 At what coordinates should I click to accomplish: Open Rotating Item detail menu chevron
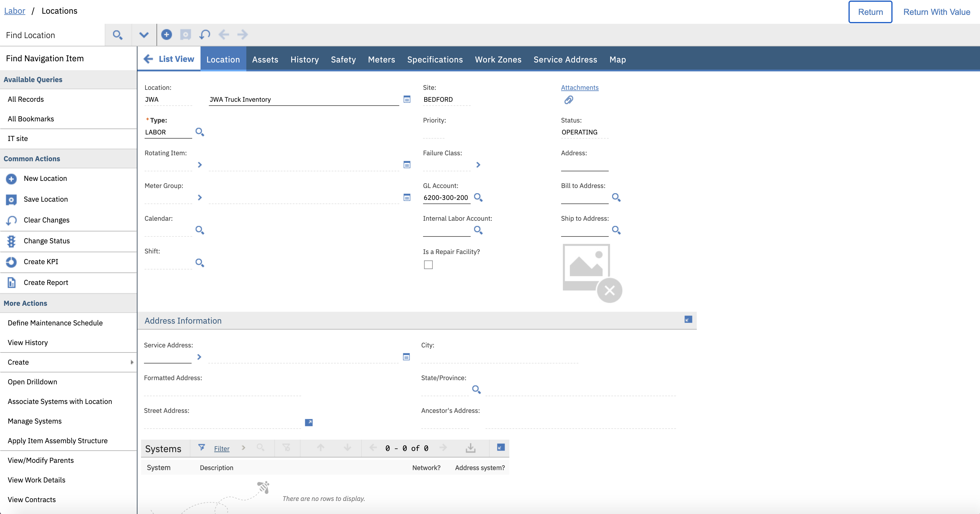(199, 165)
